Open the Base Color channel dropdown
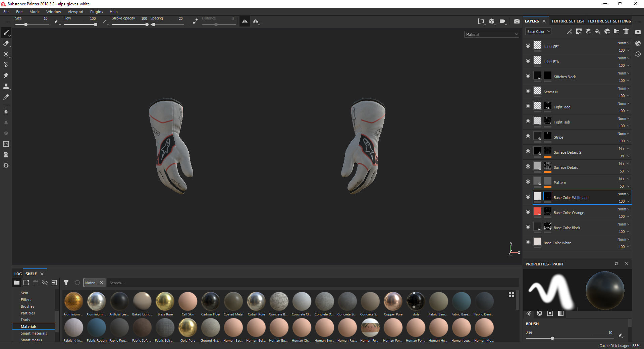 click(x=538, y=32)
